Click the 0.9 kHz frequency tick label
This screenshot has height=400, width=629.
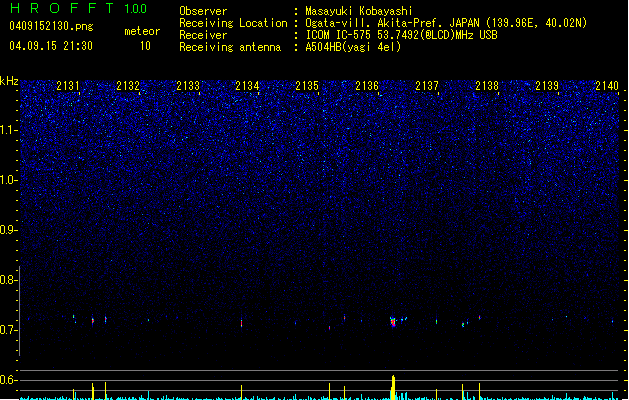9,230
